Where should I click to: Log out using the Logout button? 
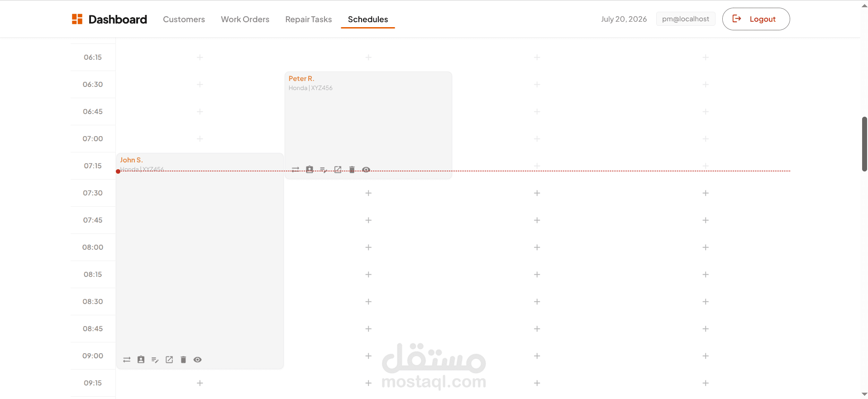756,19
